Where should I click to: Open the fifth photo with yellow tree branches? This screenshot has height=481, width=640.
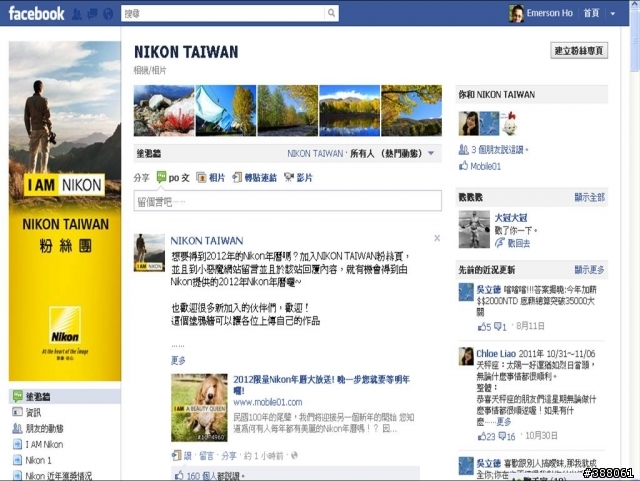point(411,110)
